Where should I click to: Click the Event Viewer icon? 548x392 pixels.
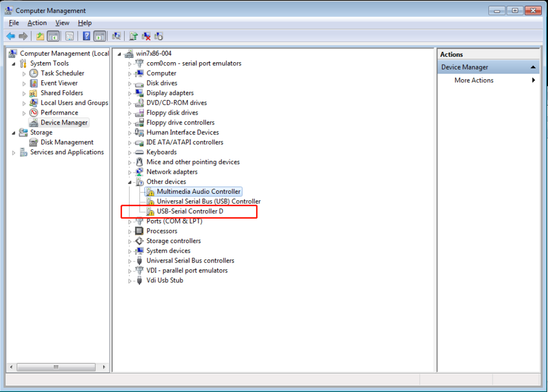click(x=33, y=83)
